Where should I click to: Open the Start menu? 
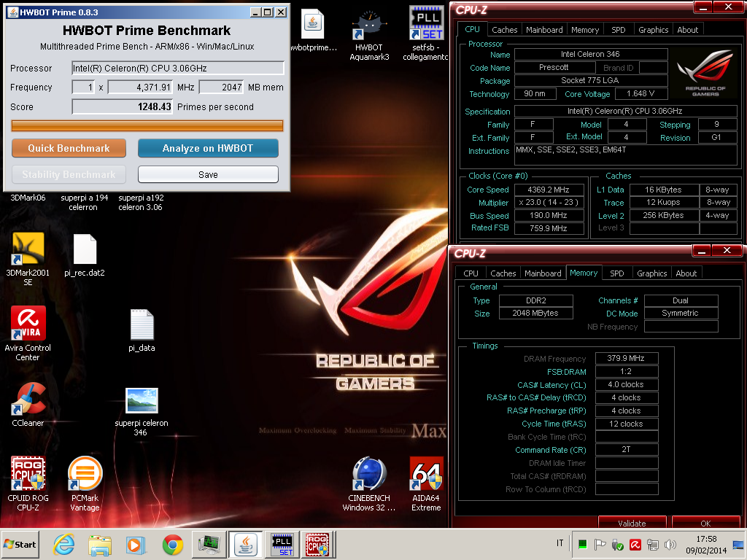(20, 544)
